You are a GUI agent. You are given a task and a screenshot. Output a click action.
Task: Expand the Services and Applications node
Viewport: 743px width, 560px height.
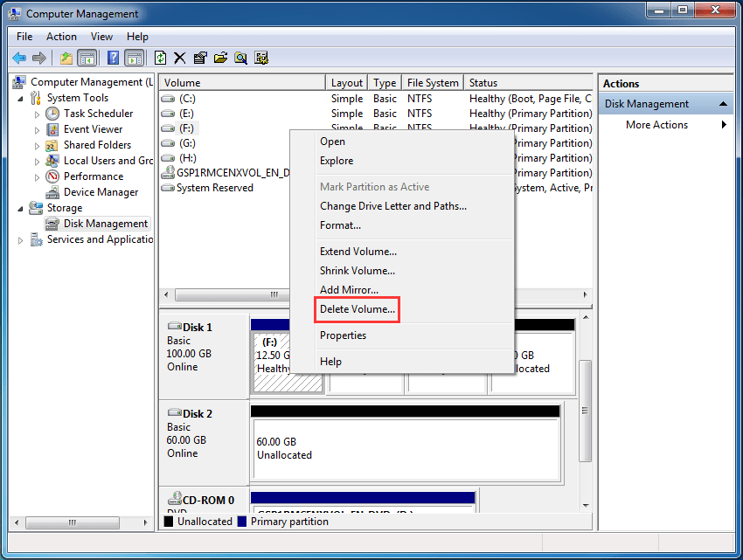click(20, 240)
